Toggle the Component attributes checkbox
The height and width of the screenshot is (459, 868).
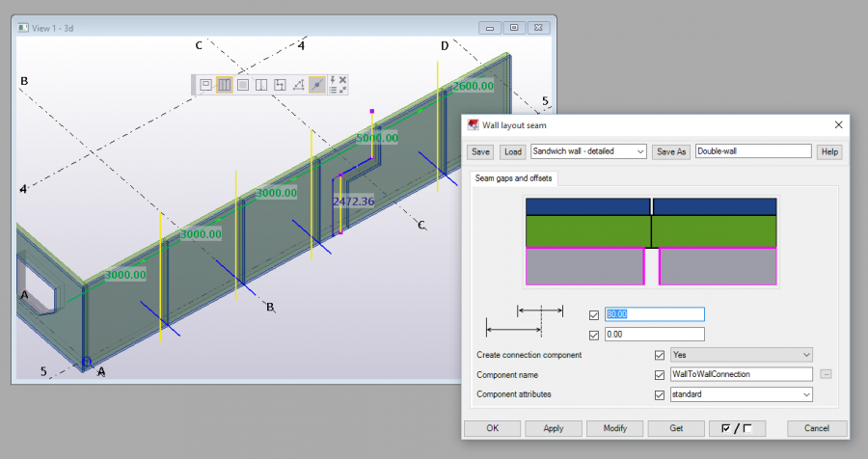(660, 394)
